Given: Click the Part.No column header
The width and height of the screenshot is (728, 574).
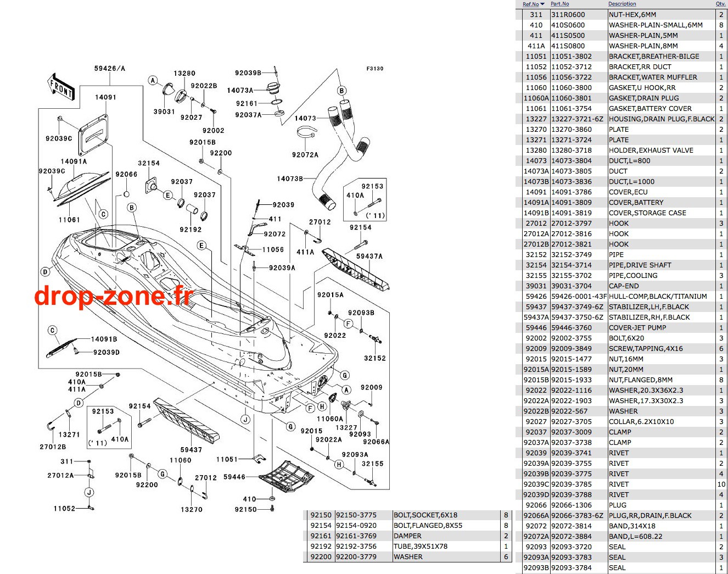Looking at the screenshot, I should (559, 4).
